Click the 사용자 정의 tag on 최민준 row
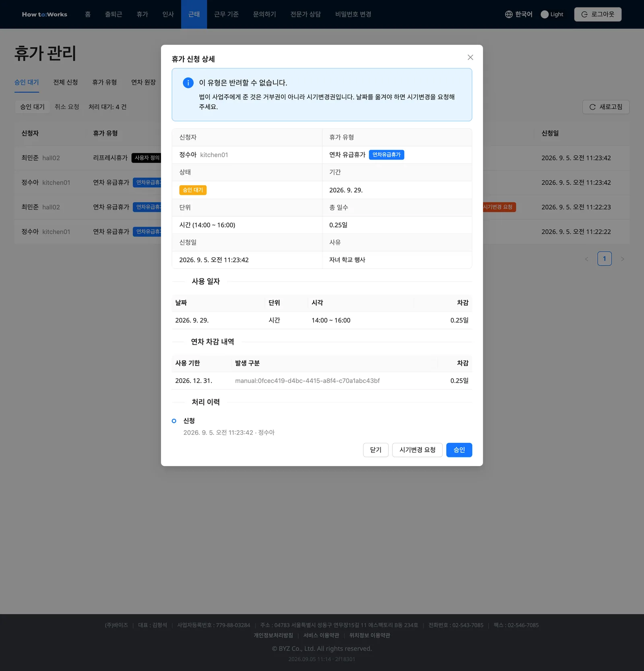Screen dimensions: 644x671 coord(147,158)
